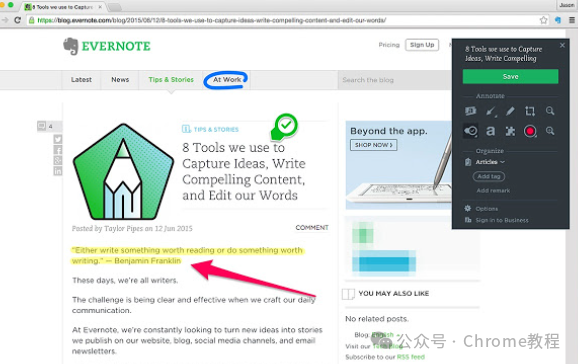The width and height of the screenshot is (578, 364).
Task: Click the COMMENT link
Action: coord(312,228)
